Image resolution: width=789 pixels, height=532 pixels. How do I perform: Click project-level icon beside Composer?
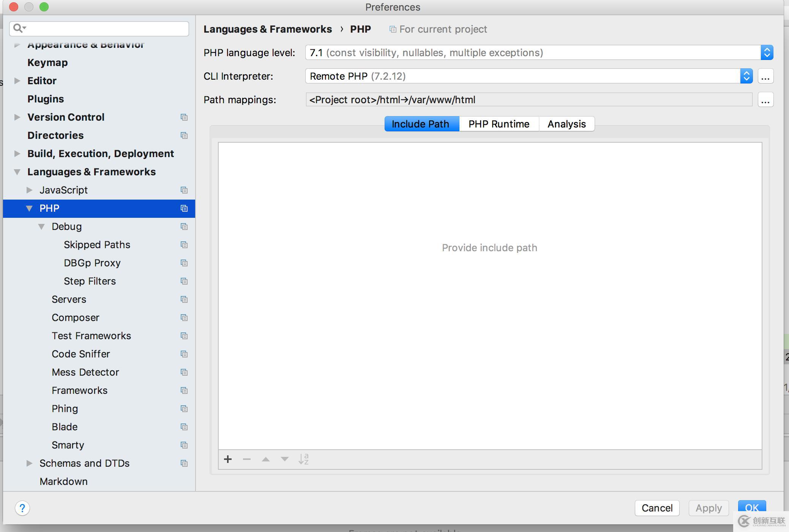[x=184, y=318]
